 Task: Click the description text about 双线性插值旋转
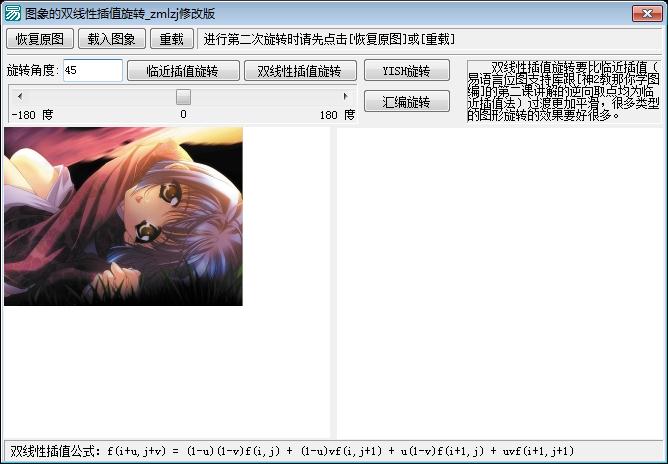pos(563,91)
